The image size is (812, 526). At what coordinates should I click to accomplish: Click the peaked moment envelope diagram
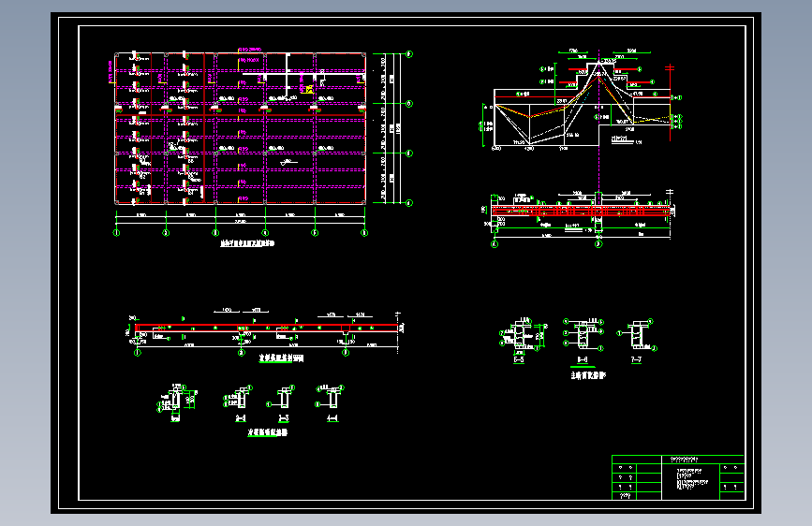coord(583,100)
